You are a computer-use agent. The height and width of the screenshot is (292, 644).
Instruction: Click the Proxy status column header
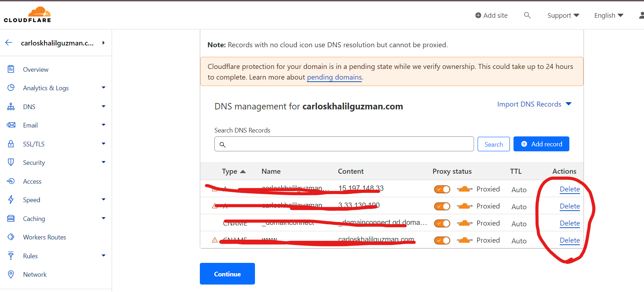tap(452, 171)
